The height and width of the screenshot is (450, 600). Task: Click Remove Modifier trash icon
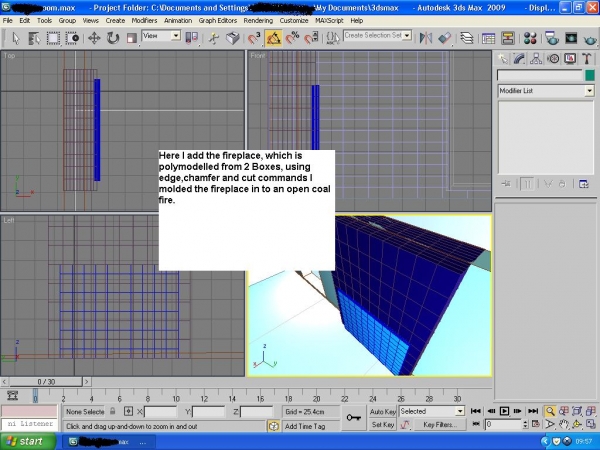click(x=562, y=184)
